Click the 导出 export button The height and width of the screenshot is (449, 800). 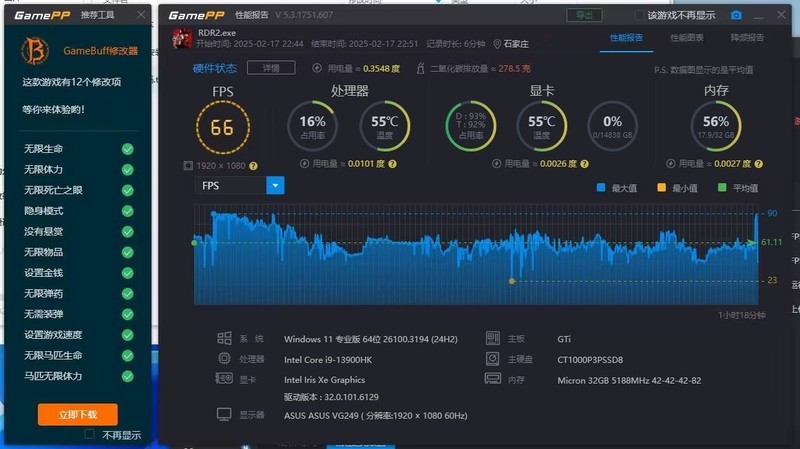(x=584, y=15)
